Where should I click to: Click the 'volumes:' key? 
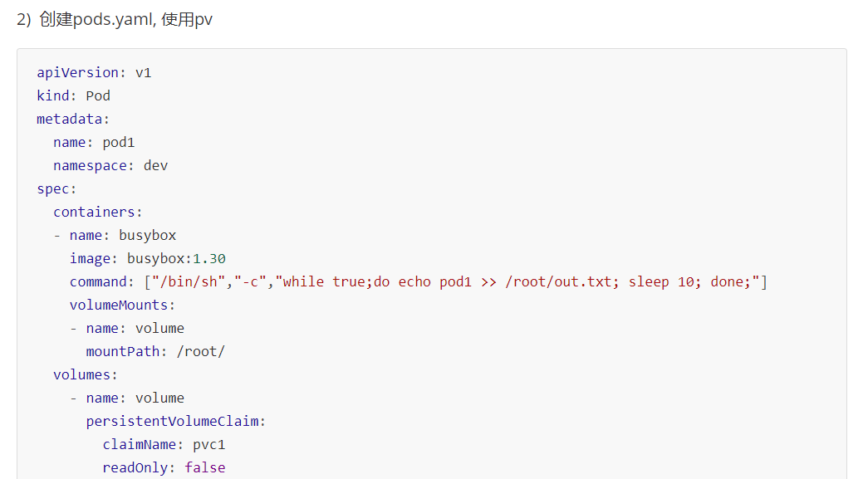[x=86, y=374]
